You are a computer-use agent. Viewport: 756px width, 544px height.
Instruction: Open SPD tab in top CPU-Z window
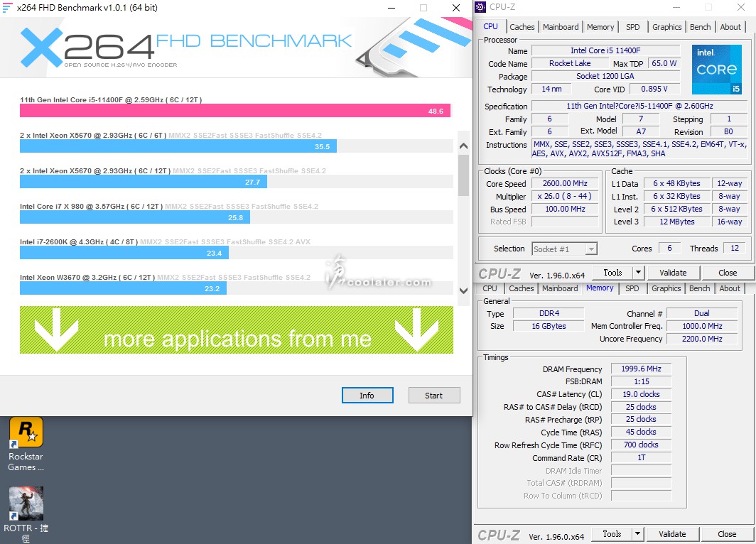(632, 27)
